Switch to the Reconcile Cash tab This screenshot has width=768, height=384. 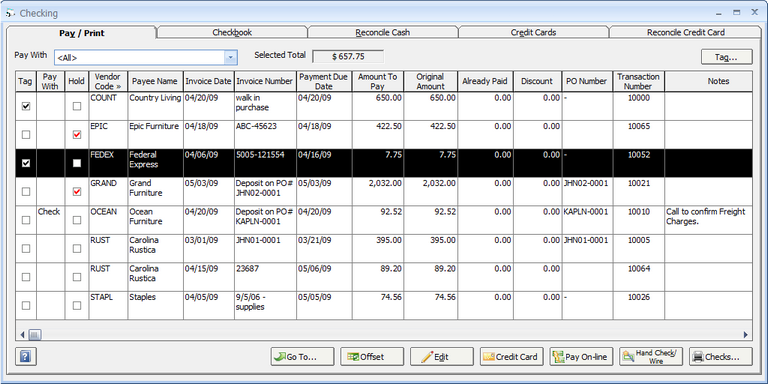383,32
